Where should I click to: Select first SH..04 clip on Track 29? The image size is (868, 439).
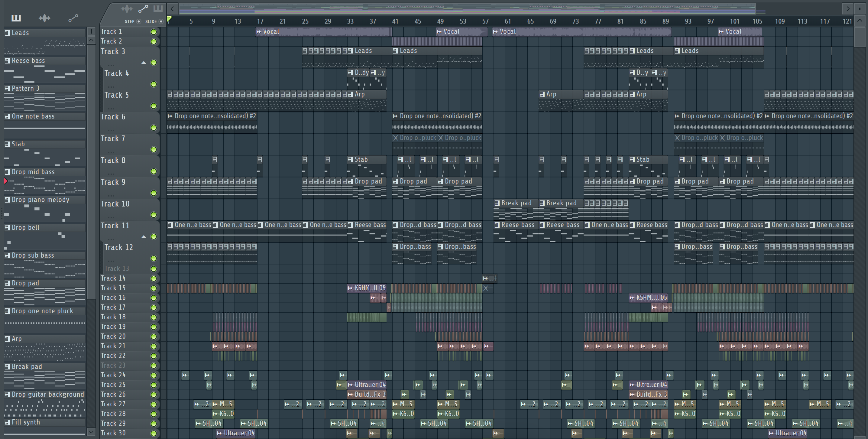click(209, 424)
